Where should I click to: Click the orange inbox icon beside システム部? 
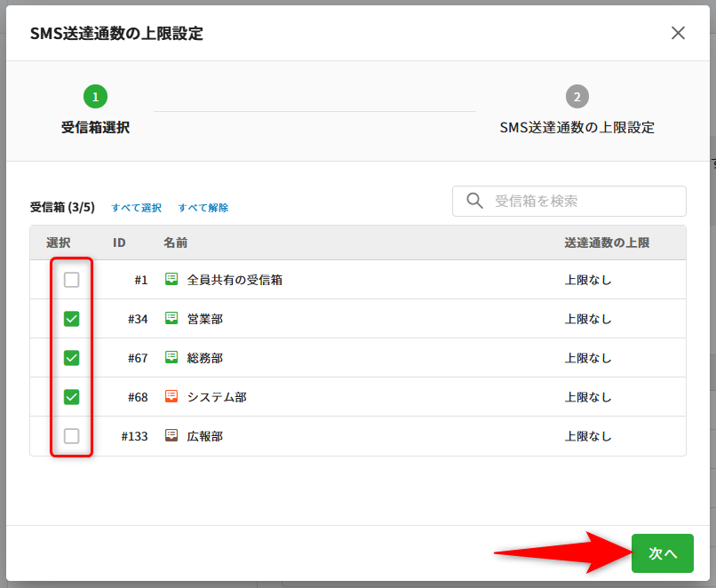pos(171,396)
